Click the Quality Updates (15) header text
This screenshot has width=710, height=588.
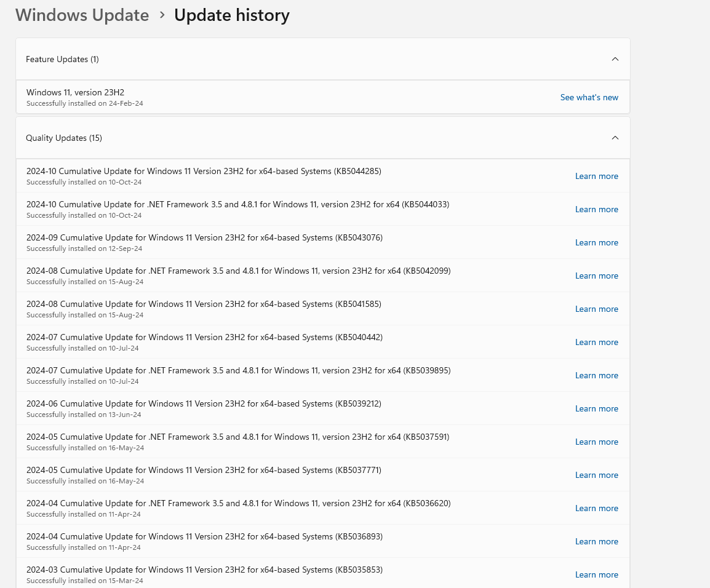click(64, 138)
